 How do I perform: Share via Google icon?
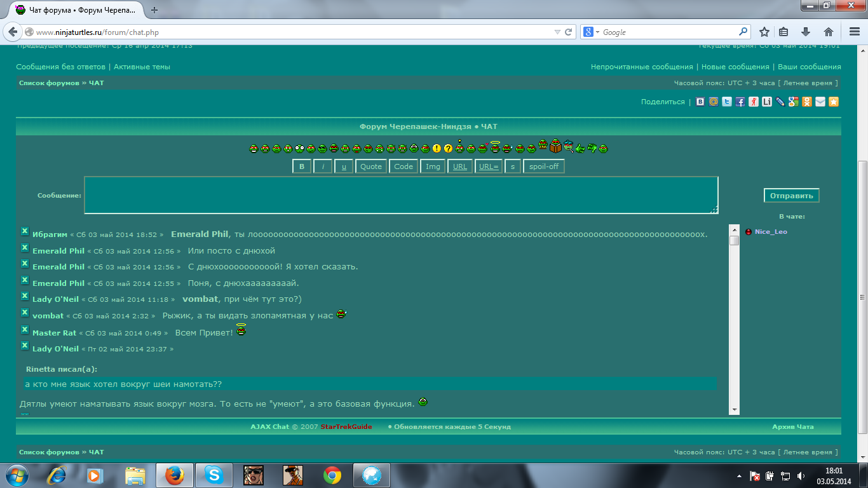(x=794, y=102)
